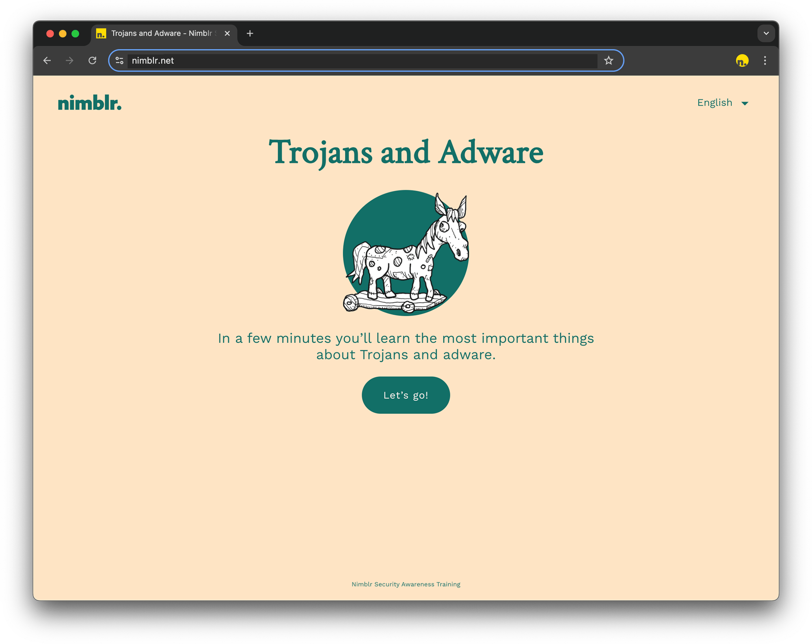Click inside the address bar
812x644 pixels.
coord(325,60)
